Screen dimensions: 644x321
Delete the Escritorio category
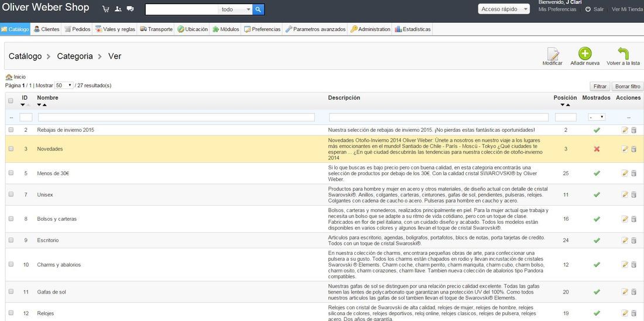[x=633, y=240]
